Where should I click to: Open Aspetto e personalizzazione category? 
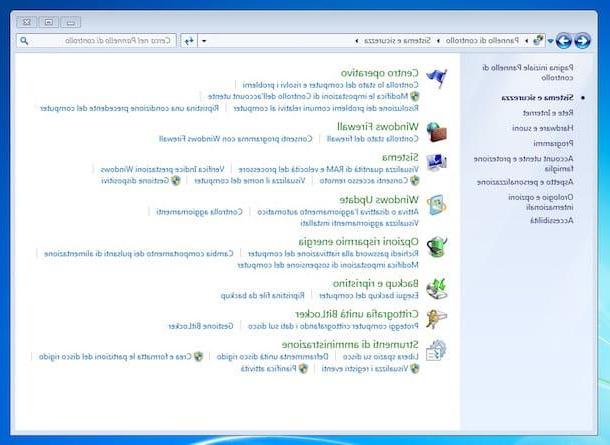(525, 182)
